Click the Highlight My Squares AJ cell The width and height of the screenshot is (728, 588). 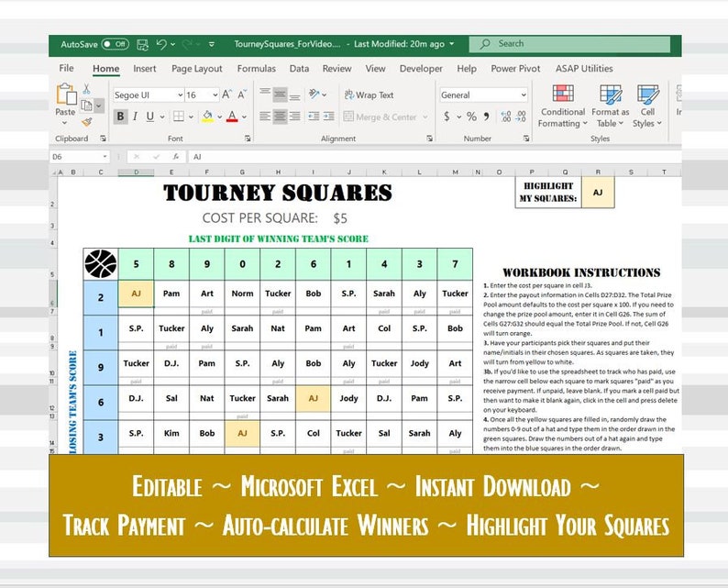(x=598, y=192)
